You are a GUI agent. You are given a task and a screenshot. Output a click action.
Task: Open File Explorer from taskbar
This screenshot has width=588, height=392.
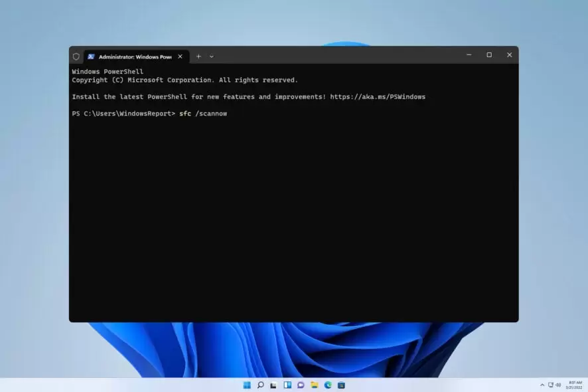tap(314, 385)
